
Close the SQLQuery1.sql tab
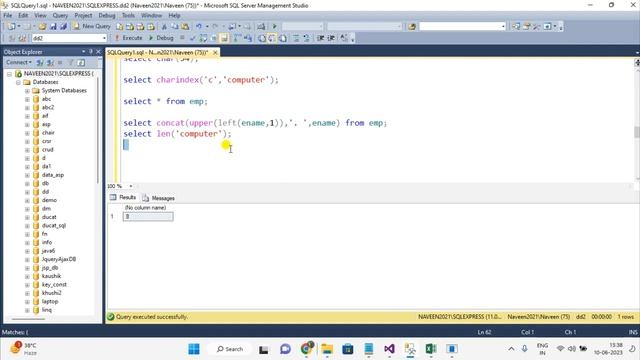pyautogui.click(x=215, y=52)
